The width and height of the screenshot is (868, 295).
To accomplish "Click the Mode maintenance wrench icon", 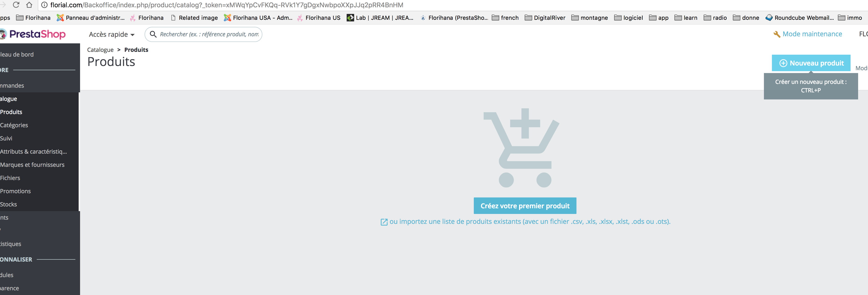I will pos(777,34).
